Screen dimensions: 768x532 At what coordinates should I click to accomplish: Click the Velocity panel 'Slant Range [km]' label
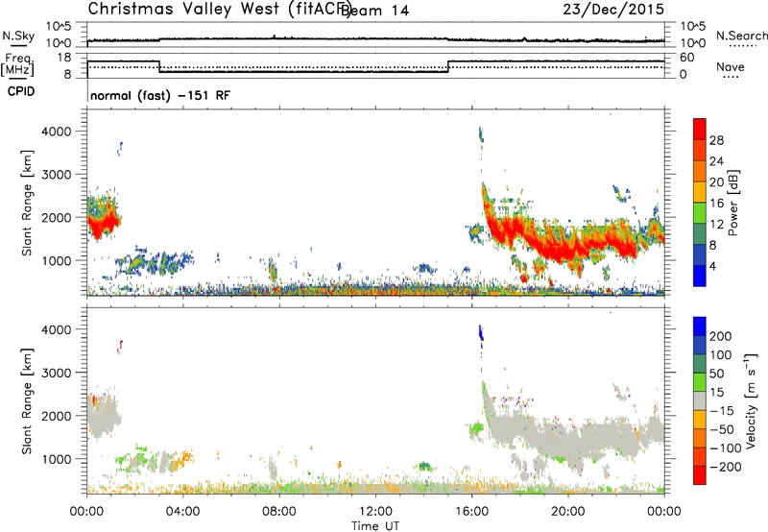(x=27, y=401)
